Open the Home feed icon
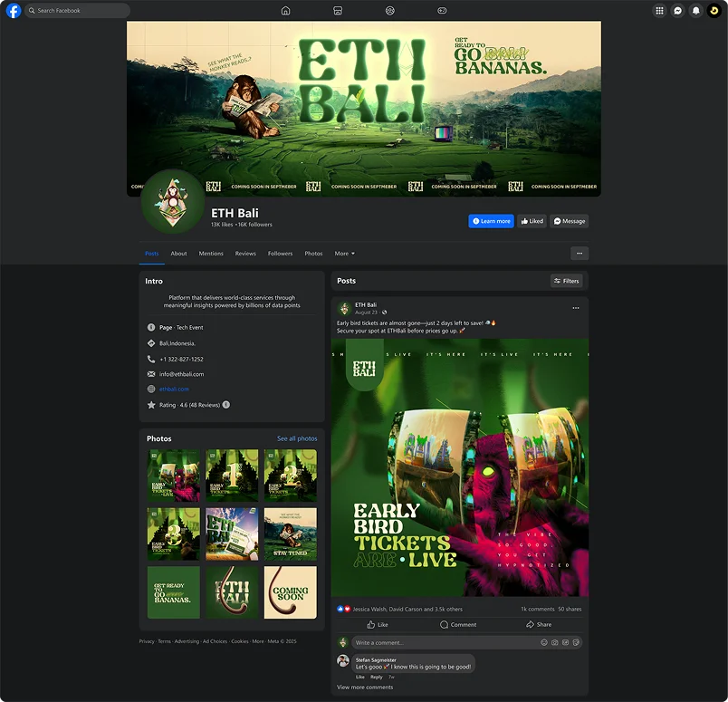Image resolution: width=728 pixels, height=702 pixels. point(285,10)
